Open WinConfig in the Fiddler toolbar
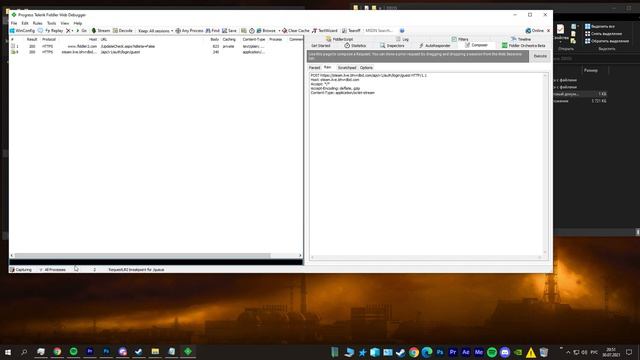The width and height of the screenshot is (640, 360). point(22,31)
